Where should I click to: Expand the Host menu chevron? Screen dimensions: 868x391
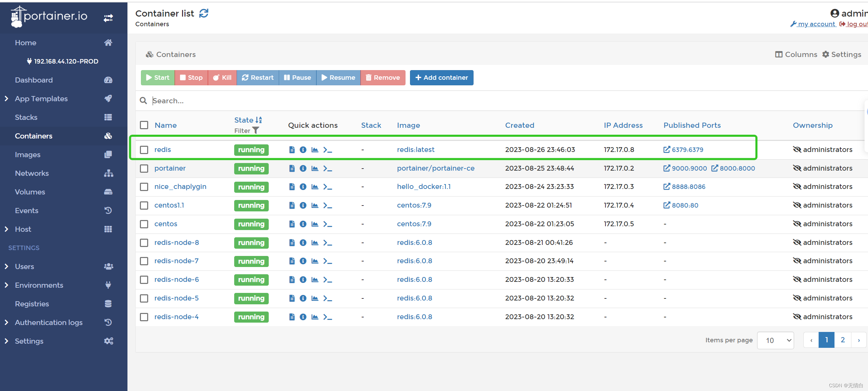6,229
